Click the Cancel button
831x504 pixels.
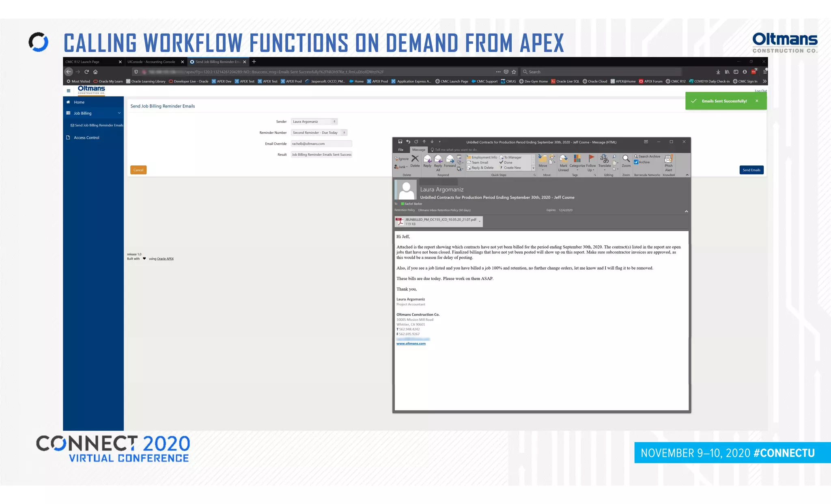(138, 170)
